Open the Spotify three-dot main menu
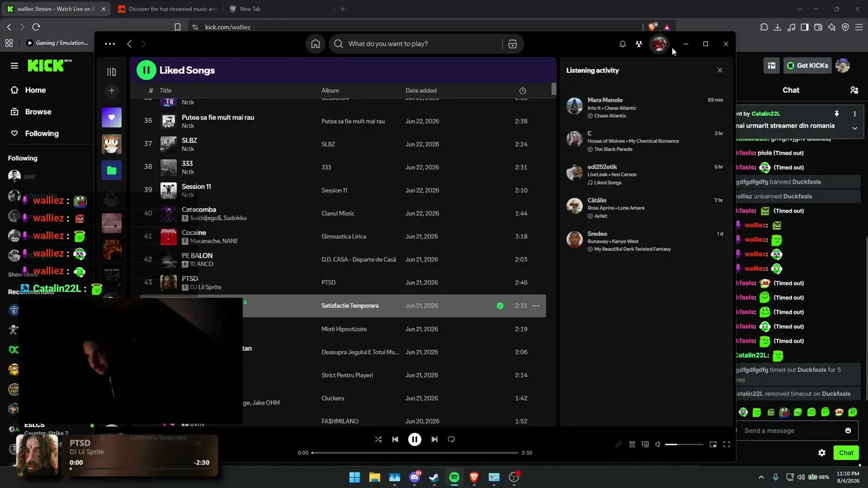 110,44
